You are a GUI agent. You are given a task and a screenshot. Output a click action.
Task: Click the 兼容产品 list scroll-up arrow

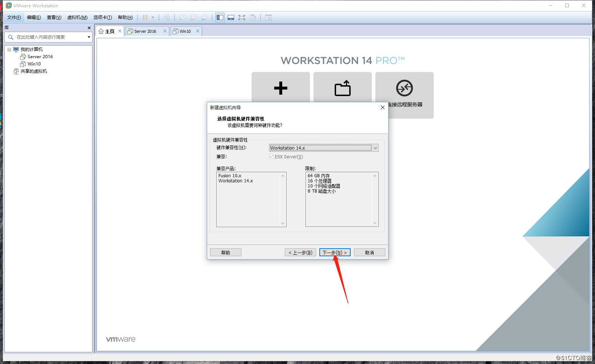[283, 176]
